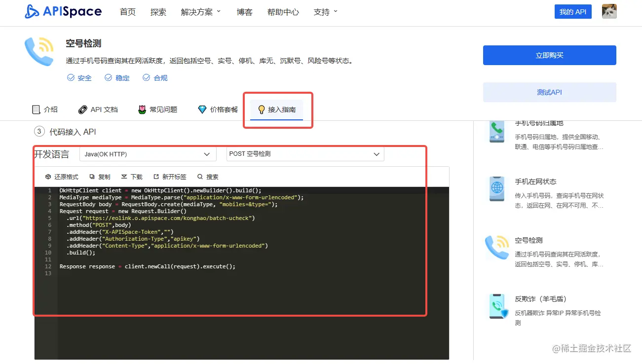Screen dimensions: 642x364
Task: Expand the 支持 nav dropdown
Action: (x=326, y=12)
